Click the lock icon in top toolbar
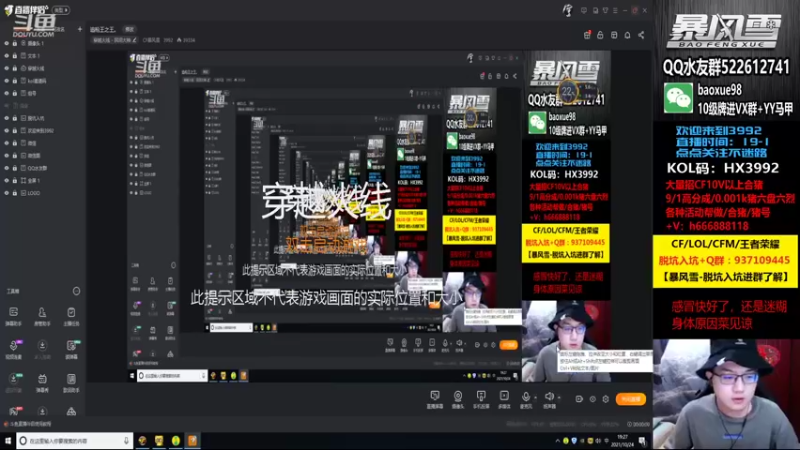Viewport: 800px width, 450px height. [600, 35]
